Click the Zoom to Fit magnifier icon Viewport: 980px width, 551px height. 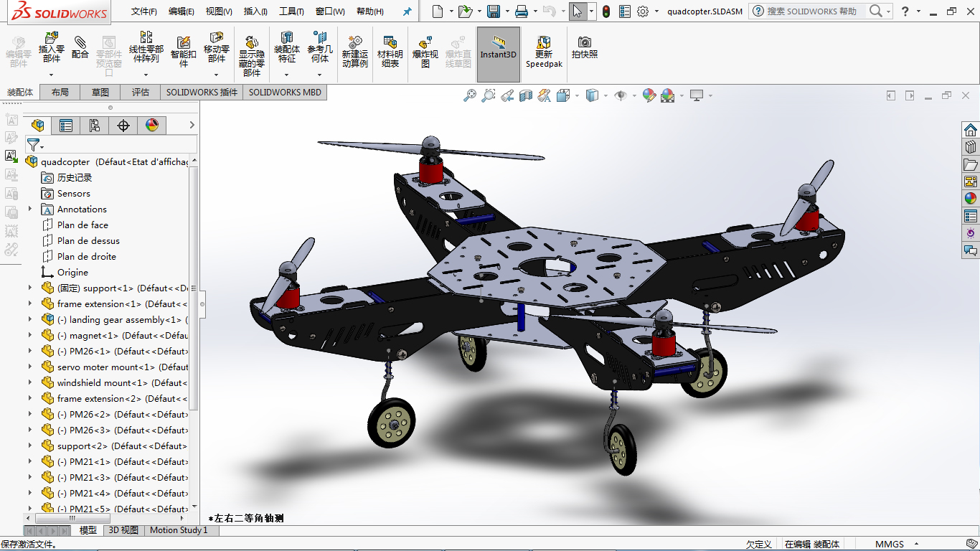click(470, 95)
